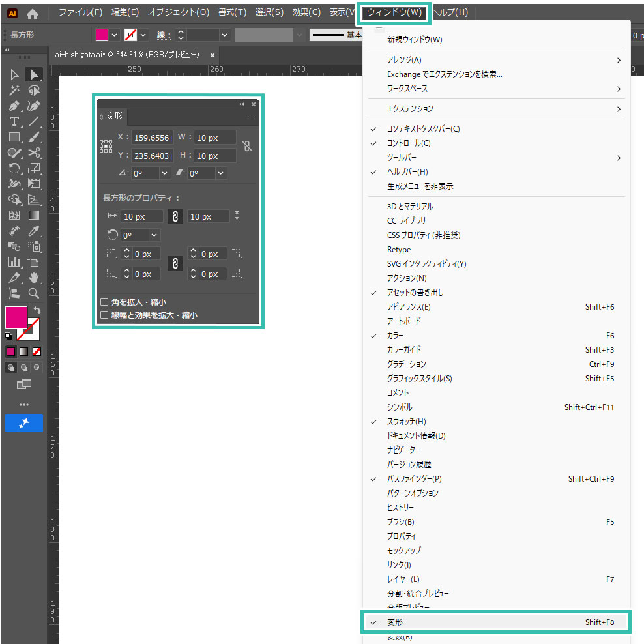Open the オブジェクト(O) menu
644x644 pixels.
[x=178, y=12]
